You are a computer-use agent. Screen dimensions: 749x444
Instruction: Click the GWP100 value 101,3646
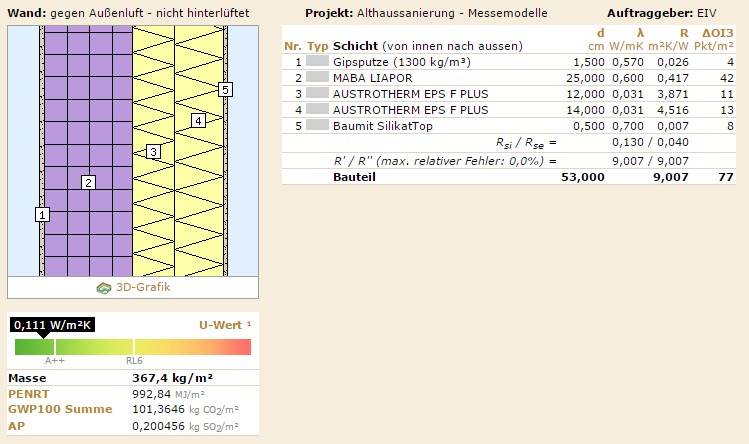(x=159, y=409)
